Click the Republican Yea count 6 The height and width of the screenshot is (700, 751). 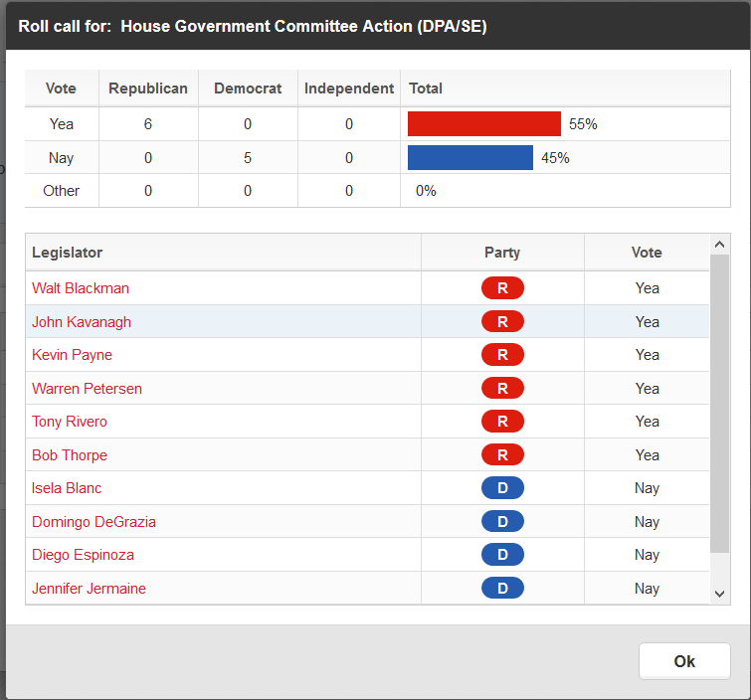pos(148,124)
